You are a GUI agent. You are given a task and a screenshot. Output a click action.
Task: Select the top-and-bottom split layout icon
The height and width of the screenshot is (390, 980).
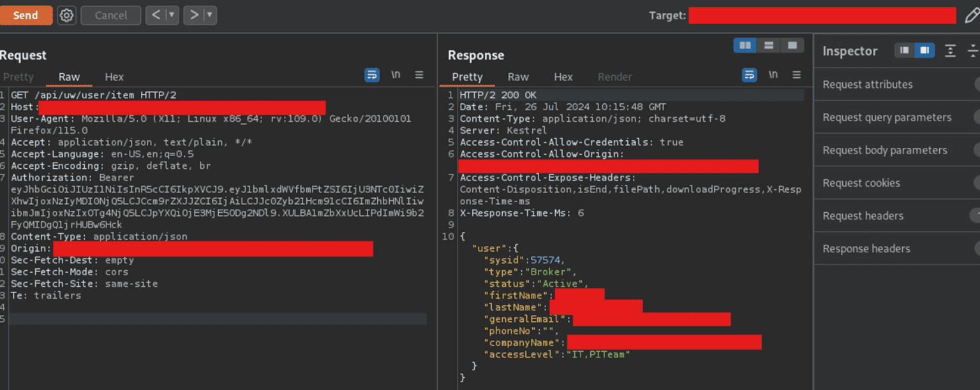(768, 45)
